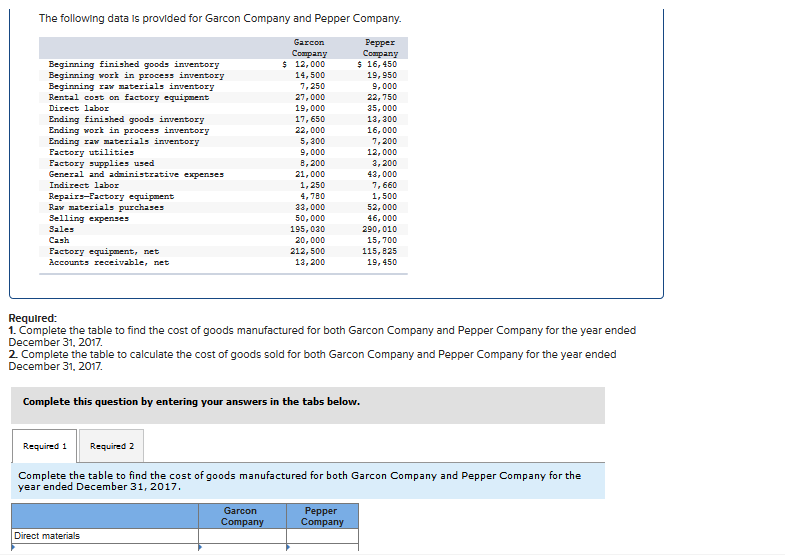Viewport: 785px width, 559px height.
Task: Click Pepper raw materials purchases value 52,000
Action: (382, 208)
